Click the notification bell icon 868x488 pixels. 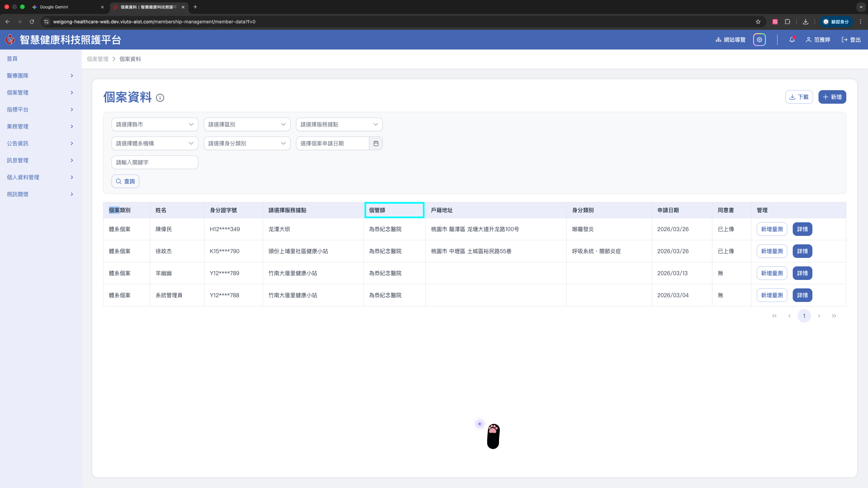tap(792, 40)
